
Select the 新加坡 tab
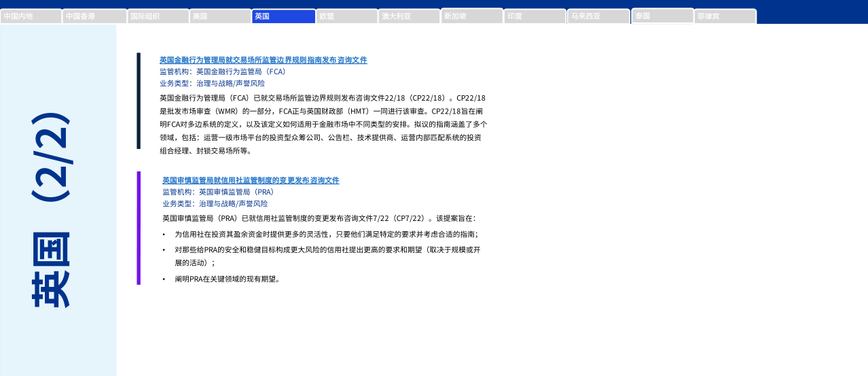(472, 16)
